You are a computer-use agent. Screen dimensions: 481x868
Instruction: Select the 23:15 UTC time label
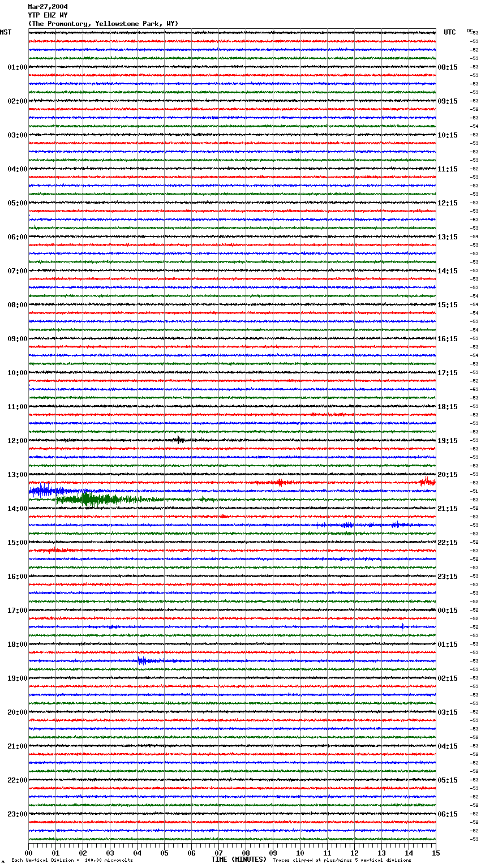[448, 577]
